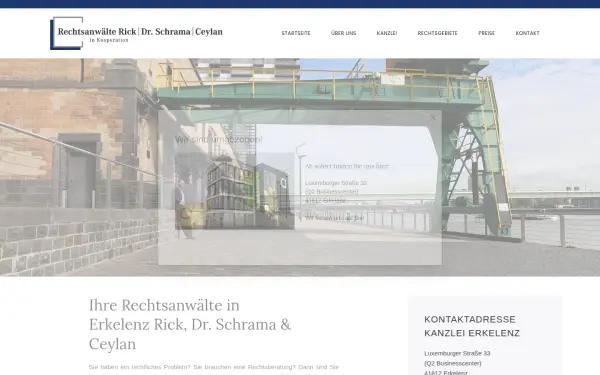
Task: Click the 'in Kooperation' tagline under the logo
Action: [x=109, y=40]
